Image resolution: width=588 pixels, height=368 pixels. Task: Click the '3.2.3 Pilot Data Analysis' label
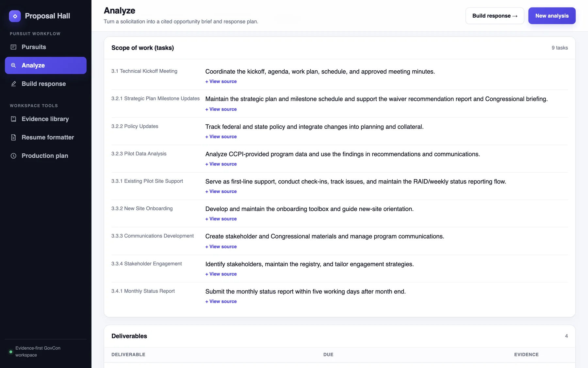click(139, 154)
